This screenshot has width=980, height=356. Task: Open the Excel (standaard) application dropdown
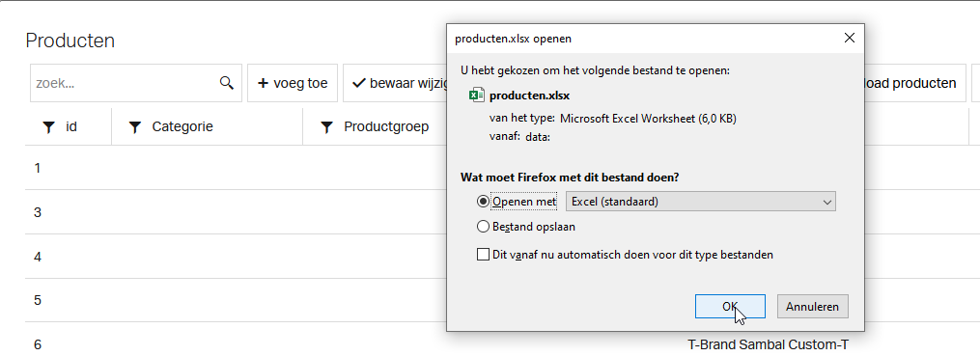pyautogui.click(x=700, y=202)
